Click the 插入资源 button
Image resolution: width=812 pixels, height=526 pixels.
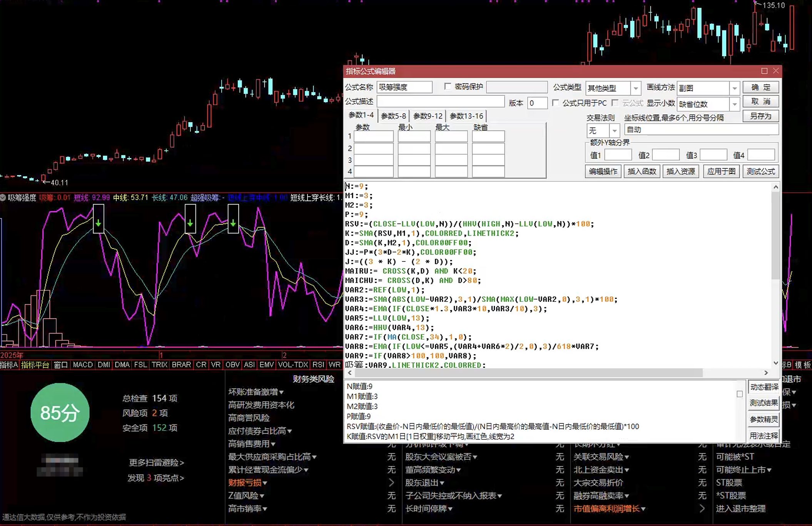pos(681,171)
